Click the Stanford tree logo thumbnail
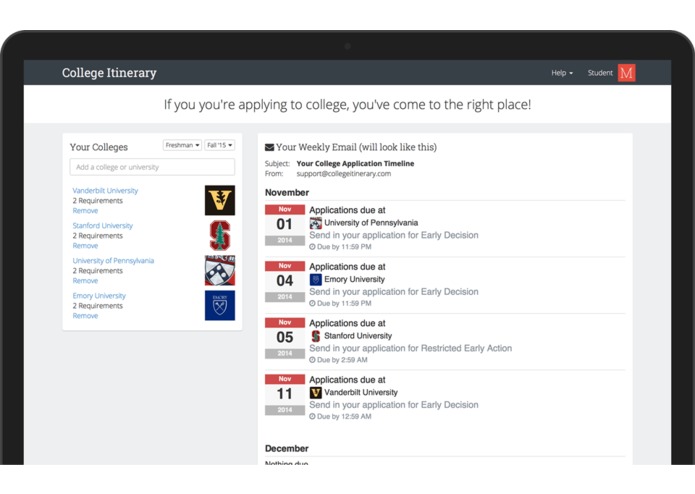Screen dimensions: 695x494 click(220, 235)
